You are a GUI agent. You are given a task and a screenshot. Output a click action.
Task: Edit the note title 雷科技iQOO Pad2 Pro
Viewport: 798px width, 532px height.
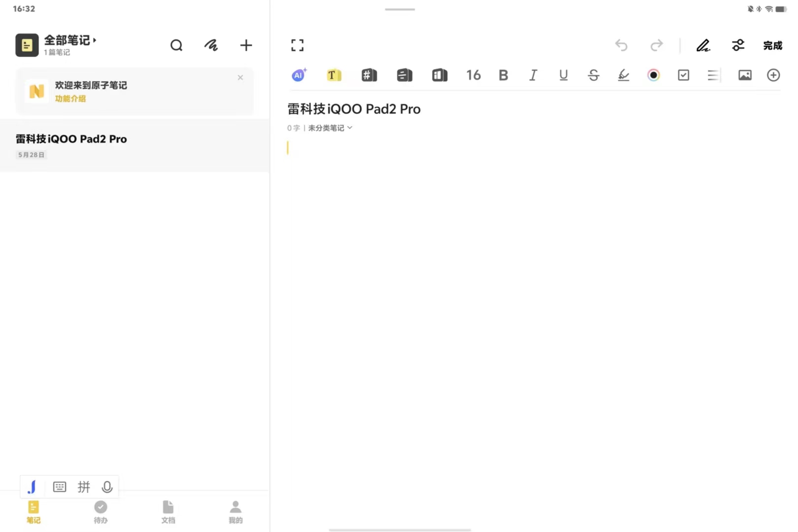[354, 109]
